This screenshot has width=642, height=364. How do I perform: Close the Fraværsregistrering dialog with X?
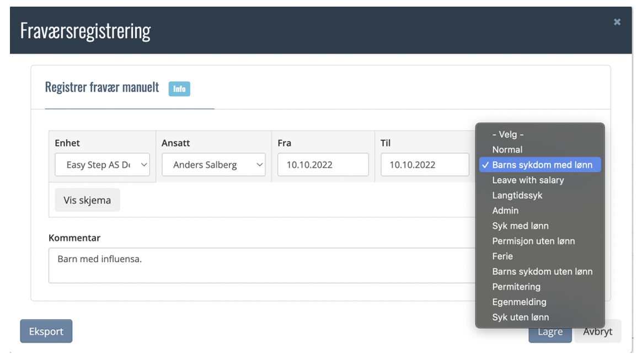(617, 22)
